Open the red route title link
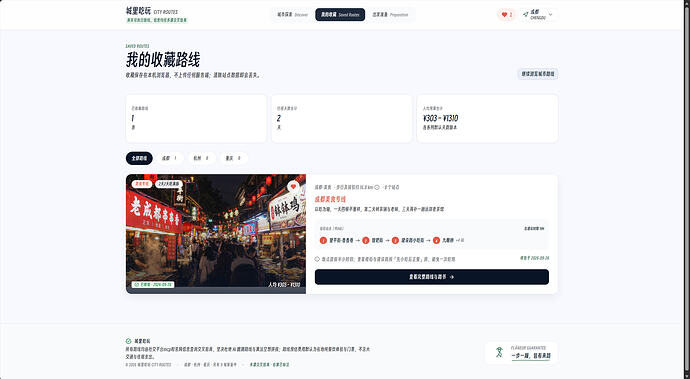Image resolution: width=690 pixels, height=379 pixels. click(x=330, y=199)
